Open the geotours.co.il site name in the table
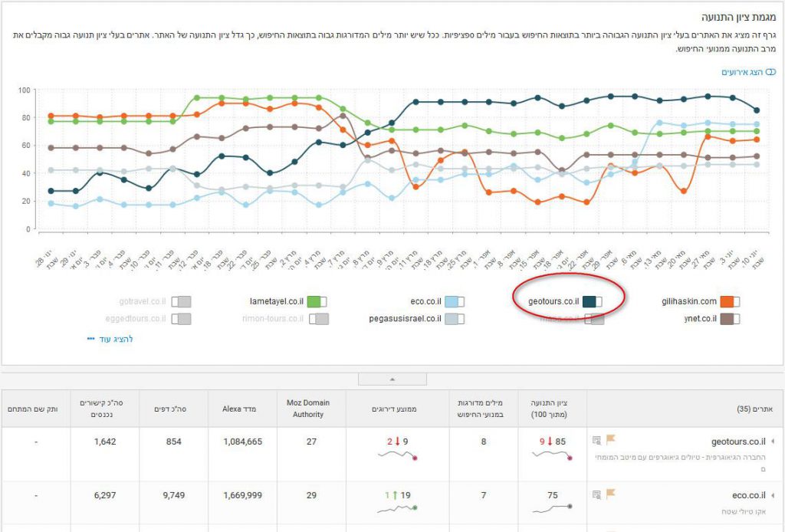 click(738, 442)
